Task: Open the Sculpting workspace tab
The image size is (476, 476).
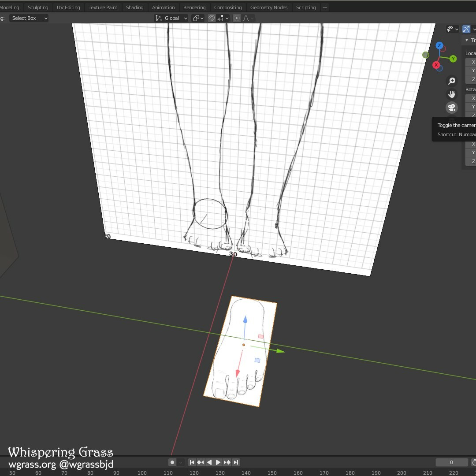Action: pos(38,7)
